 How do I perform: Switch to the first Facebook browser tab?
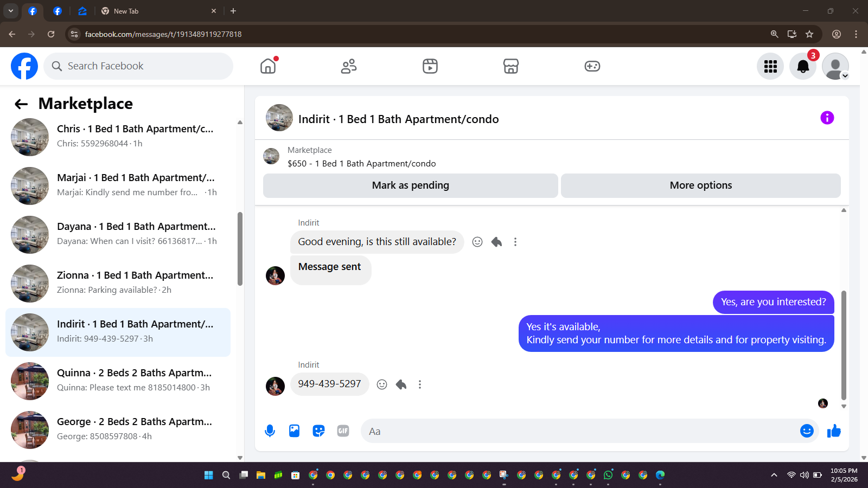coord(33,11)
